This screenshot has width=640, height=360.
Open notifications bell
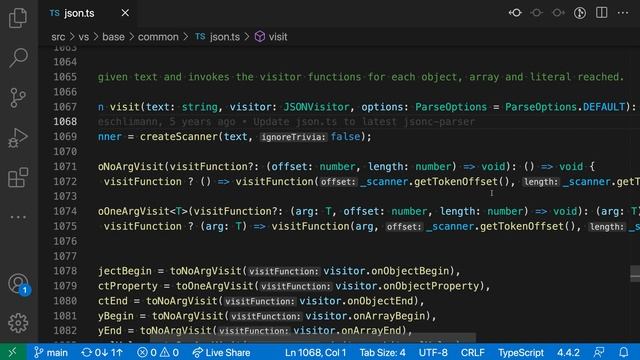tap(624, 352)
